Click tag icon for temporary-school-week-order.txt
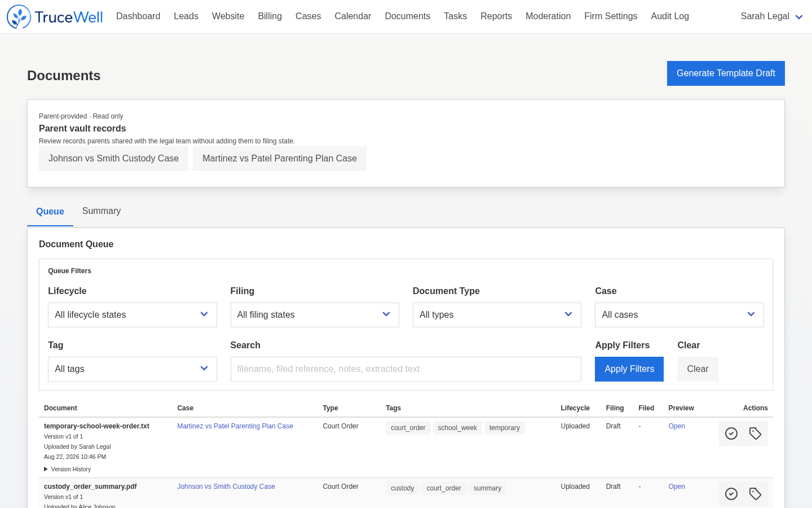Image resolution: width=812 pixels, height=508 pixels. coord(756,433)
